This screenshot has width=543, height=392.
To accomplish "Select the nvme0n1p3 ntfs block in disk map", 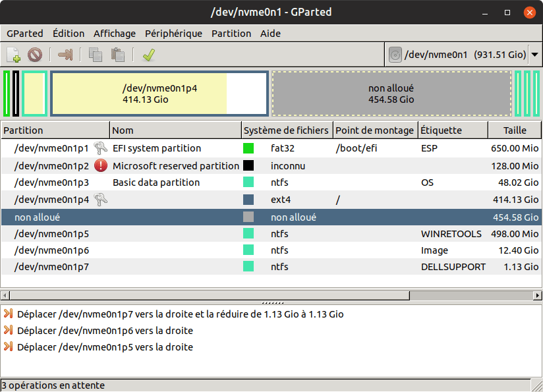I will coord(35,94).
